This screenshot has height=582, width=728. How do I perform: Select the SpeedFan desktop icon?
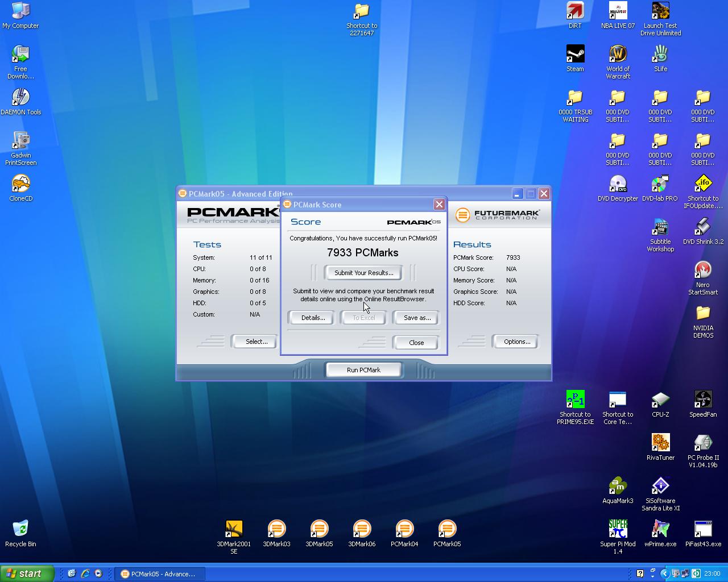coord(703,404)
